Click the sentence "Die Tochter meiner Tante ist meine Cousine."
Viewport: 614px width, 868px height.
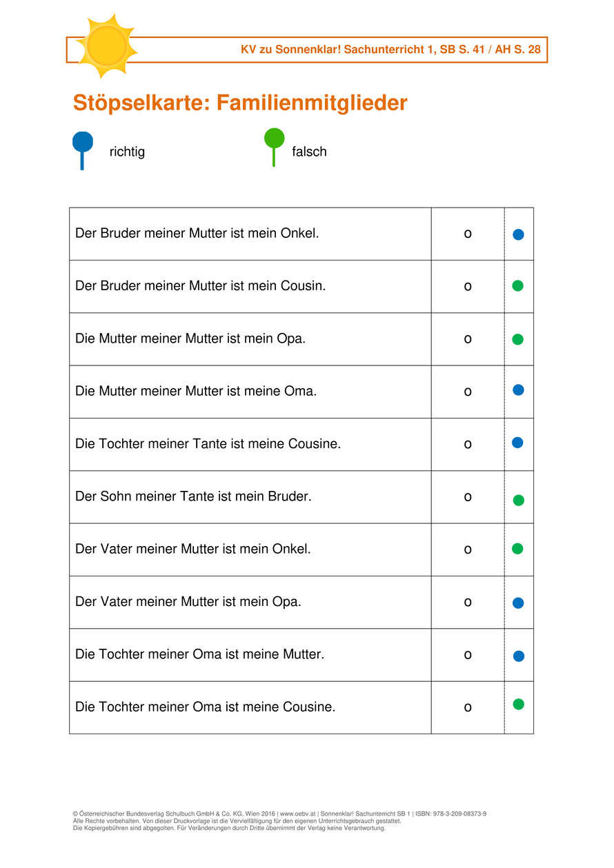[208, 444]
